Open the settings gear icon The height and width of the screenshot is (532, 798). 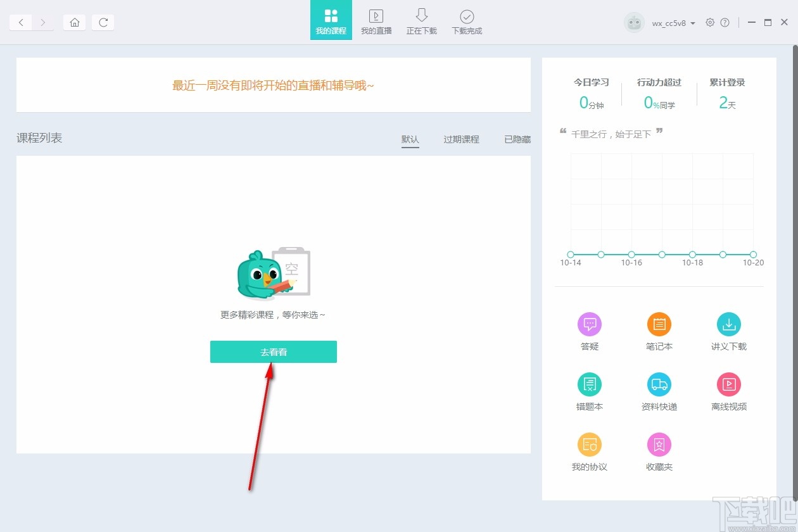point(710,22)
